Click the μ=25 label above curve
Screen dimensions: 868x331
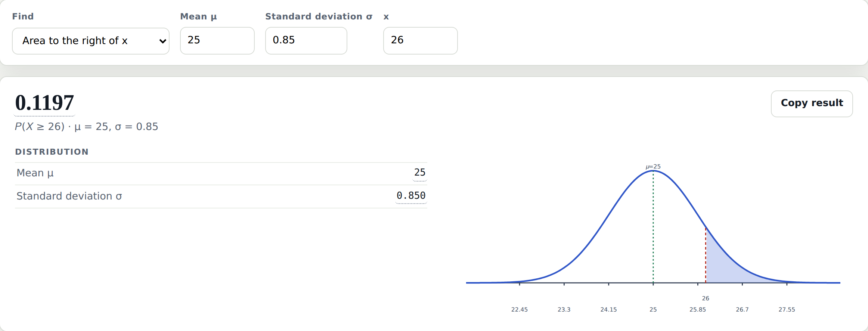coord(653,167)
